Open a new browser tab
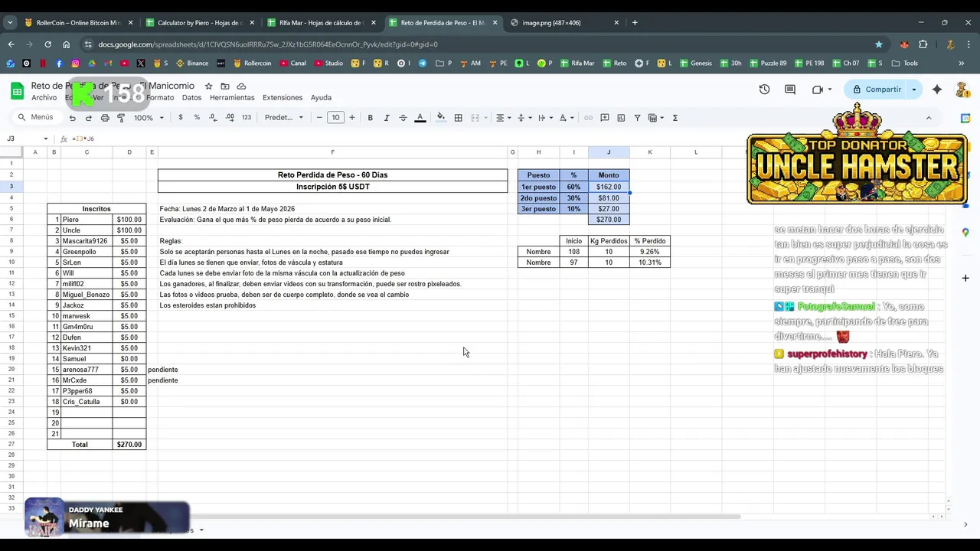The height and width of the screenshot is (551, 980). [x=635, y=22]
